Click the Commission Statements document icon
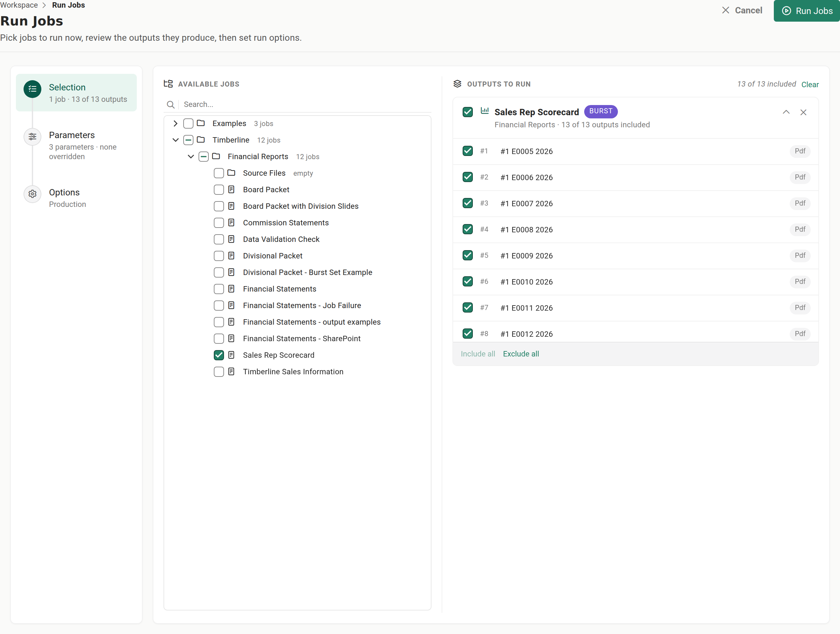Screen dimensions: 840x634 [231, 222]
